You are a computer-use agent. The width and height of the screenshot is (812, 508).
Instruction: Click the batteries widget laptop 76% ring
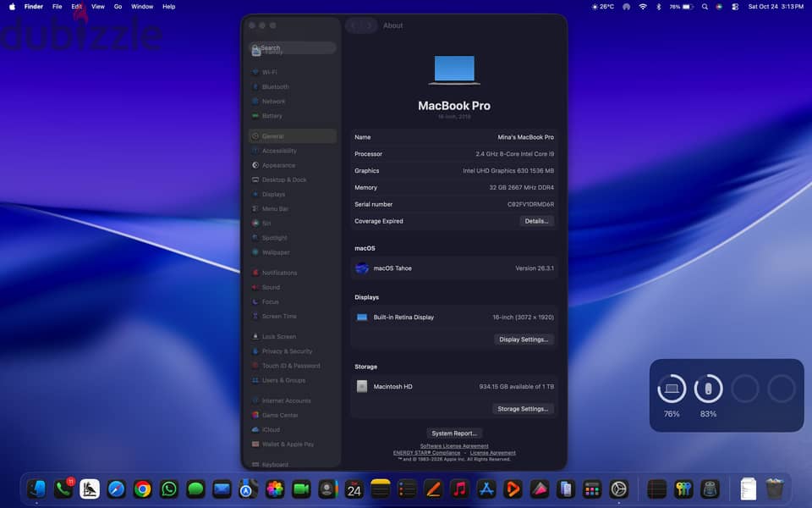[x=672, y=389]
